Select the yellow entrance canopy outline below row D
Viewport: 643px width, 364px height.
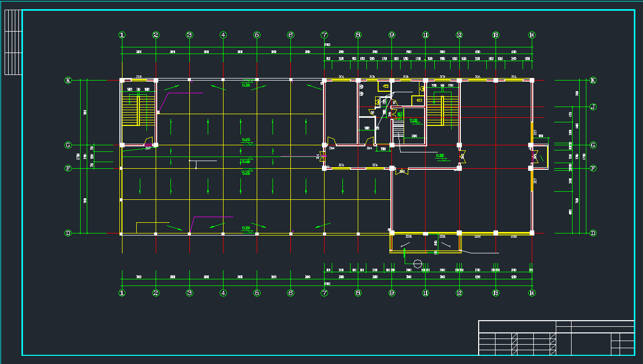425,243
